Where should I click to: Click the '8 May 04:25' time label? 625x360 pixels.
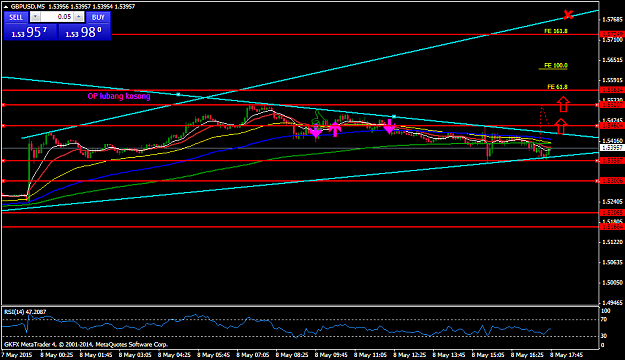coord(174,354)
